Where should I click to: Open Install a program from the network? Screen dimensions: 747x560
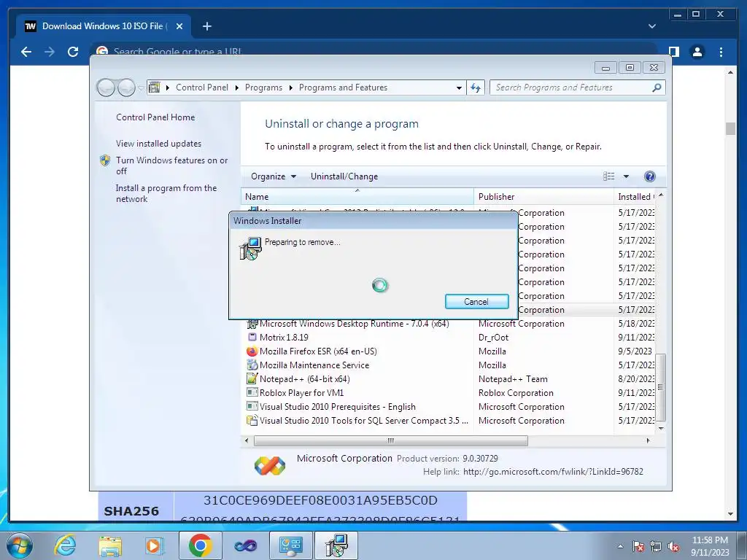166,193
